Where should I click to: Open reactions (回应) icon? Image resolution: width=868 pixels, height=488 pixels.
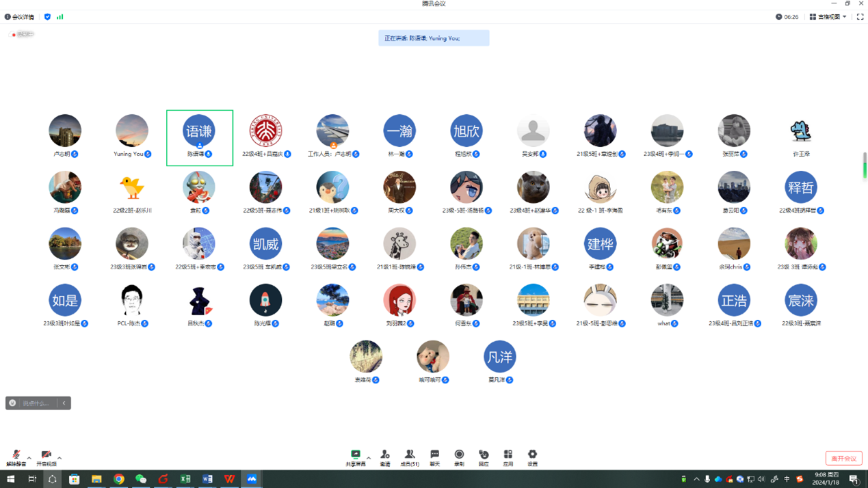pos(484,457)
